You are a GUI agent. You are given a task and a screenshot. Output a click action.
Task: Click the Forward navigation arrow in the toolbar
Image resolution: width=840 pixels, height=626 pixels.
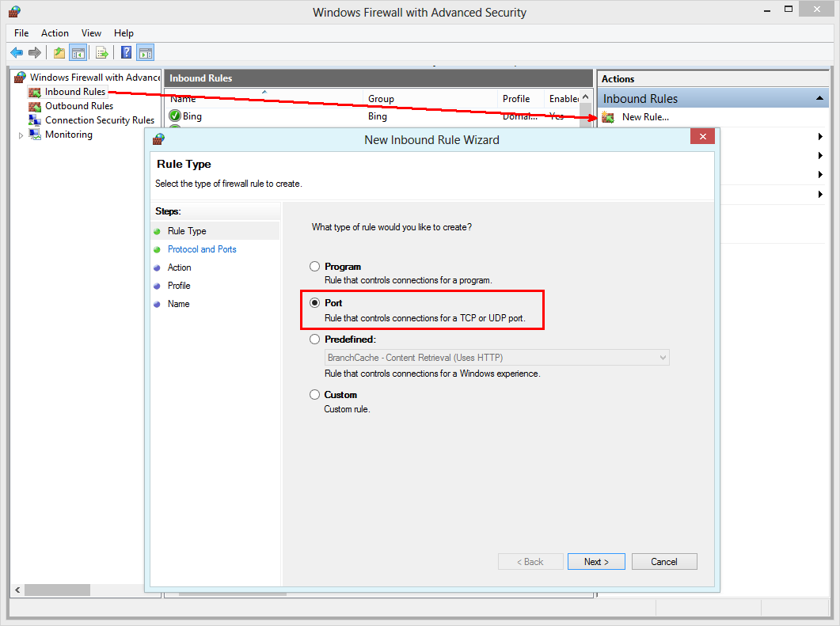[35, 51]
